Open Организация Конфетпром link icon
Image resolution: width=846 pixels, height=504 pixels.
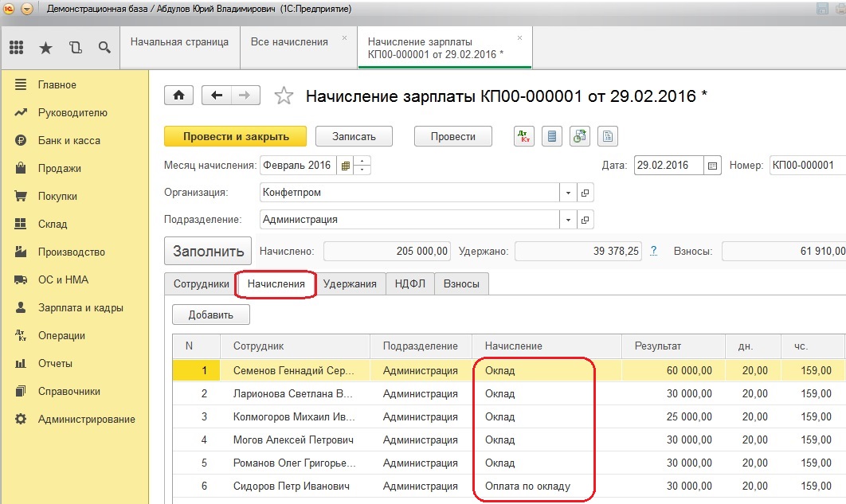(x=585, y=193)
